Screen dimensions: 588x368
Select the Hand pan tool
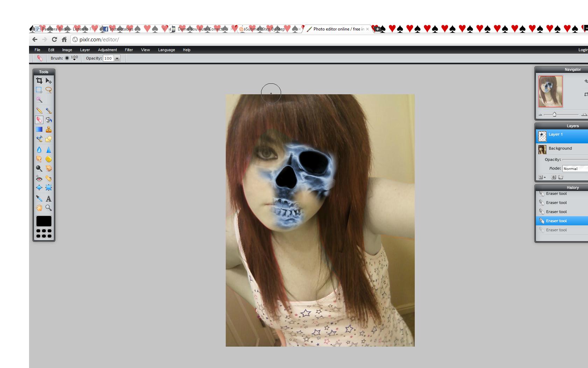click(x=39, y=208)
